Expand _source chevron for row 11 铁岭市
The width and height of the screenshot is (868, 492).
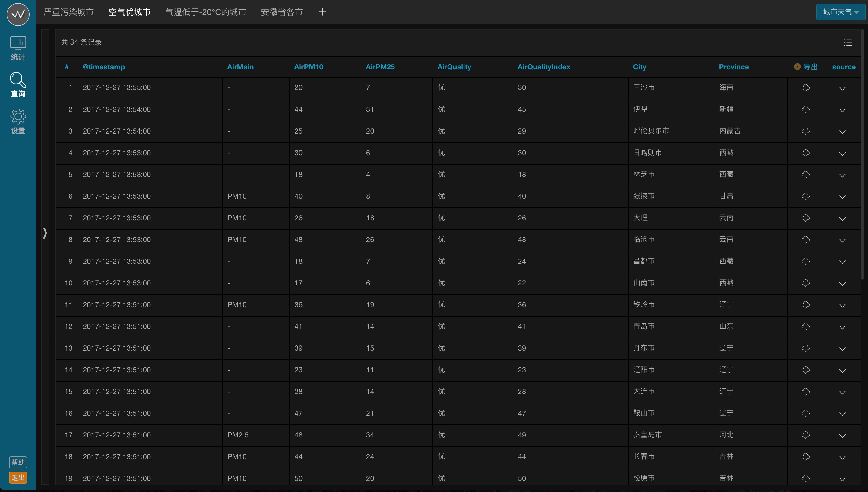click(842, 305)
